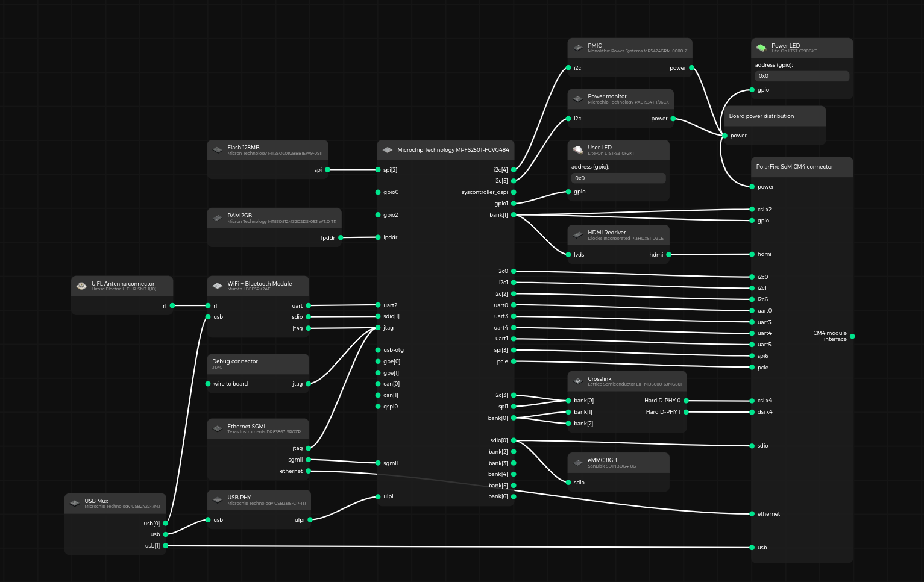Click the USB Mux usb[1] port
Image resolution: width=924 pixels, height=582 pixels.
click(x=166, y=546)
